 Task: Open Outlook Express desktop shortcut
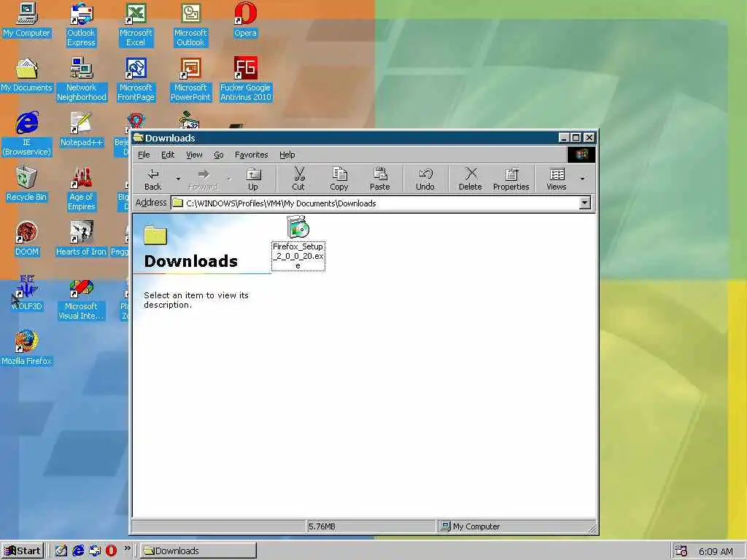pos(81,24)
